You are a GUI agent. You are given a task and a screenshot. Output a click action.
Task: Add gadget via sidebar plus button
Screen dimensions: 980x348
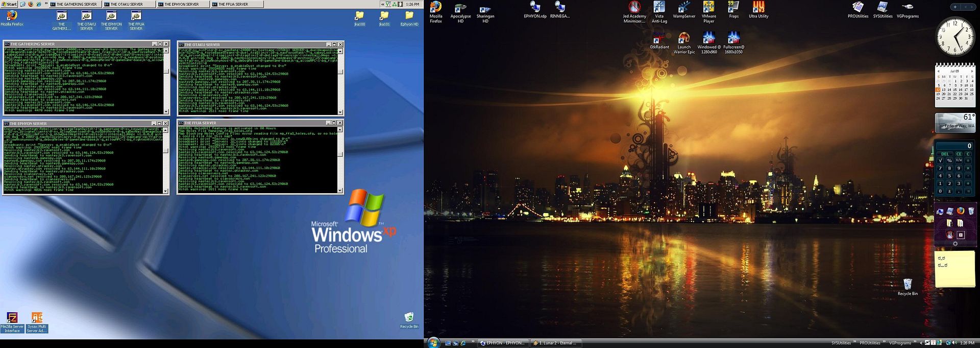(x=955, y=7)
